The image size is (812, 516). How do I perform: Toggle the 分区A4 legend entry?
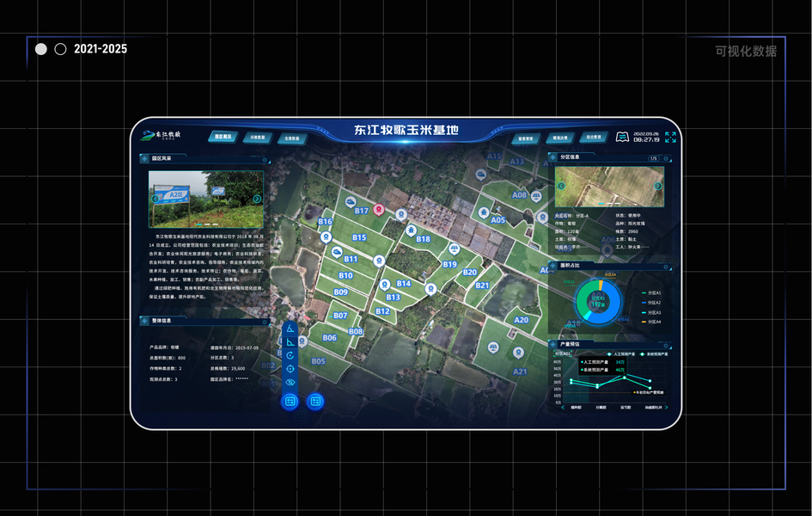click(x=651, y=322)
